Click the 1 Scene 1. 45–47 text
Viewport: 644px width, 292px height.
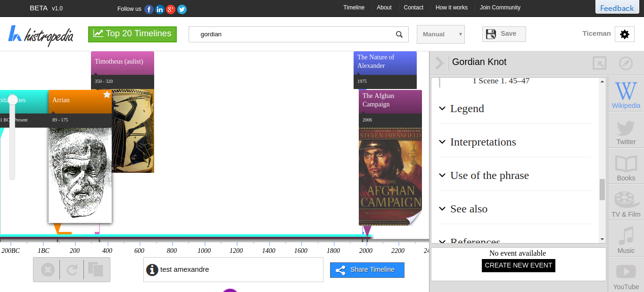pos(501,81)
